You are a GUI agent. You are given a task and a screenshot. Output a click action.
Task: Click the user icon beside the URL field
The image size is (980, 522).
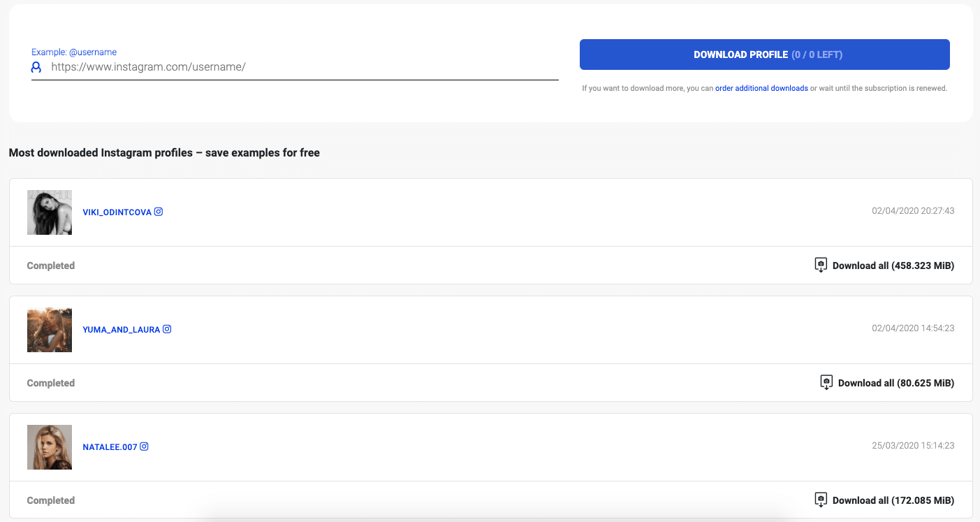36,67
